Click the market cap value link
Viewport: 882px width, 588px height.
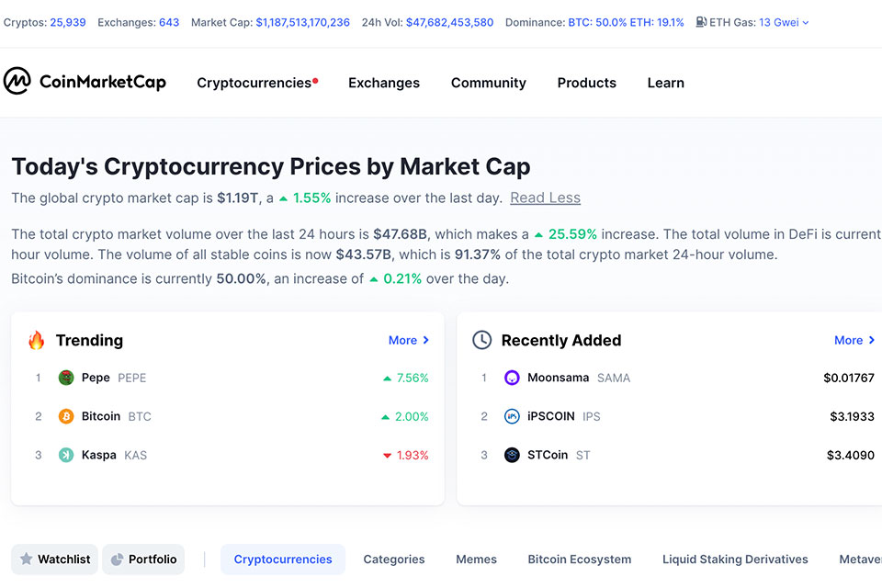point(302,22)
